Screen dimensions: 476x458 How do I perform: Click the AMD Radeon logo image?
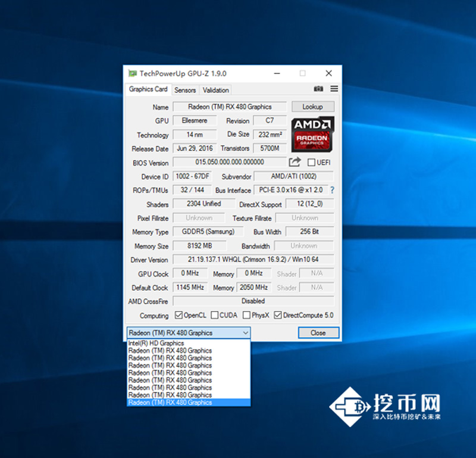(x=312, y=134)
